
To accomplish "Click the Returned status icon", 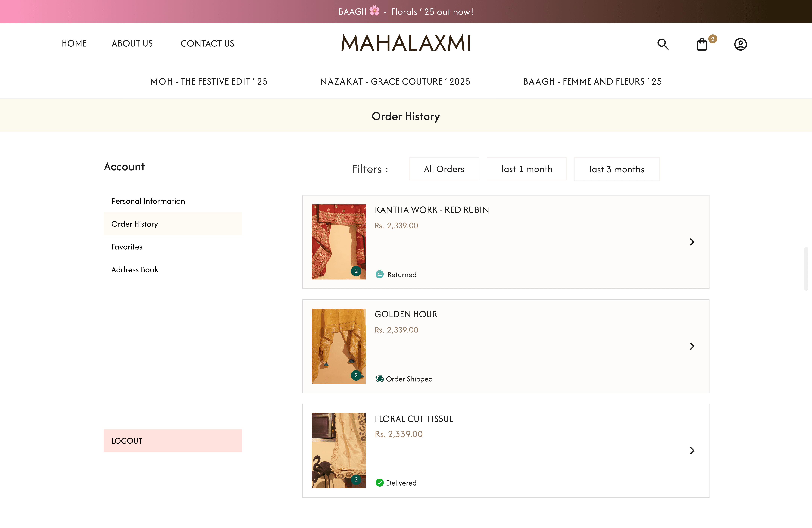I will pos(379,274).
